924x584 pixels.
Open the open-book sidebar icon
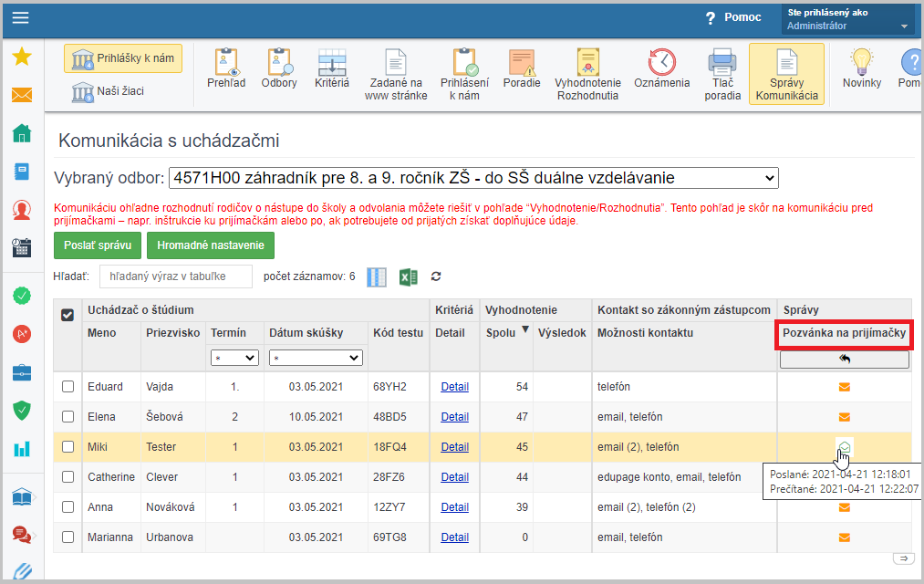pyautogui.click(x=22, y=497)
